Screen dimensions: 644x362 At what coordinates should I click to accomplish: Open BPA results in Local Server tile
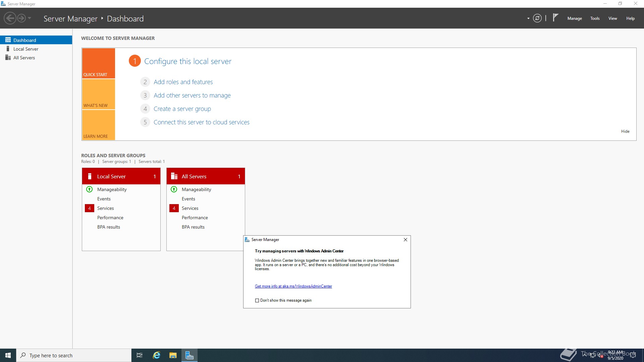(x=109, y=227)
